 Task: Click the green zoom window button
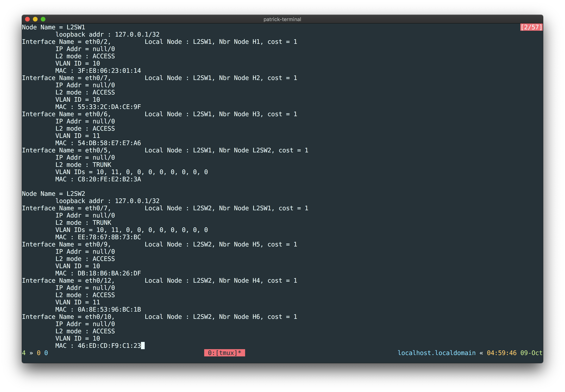43,19
